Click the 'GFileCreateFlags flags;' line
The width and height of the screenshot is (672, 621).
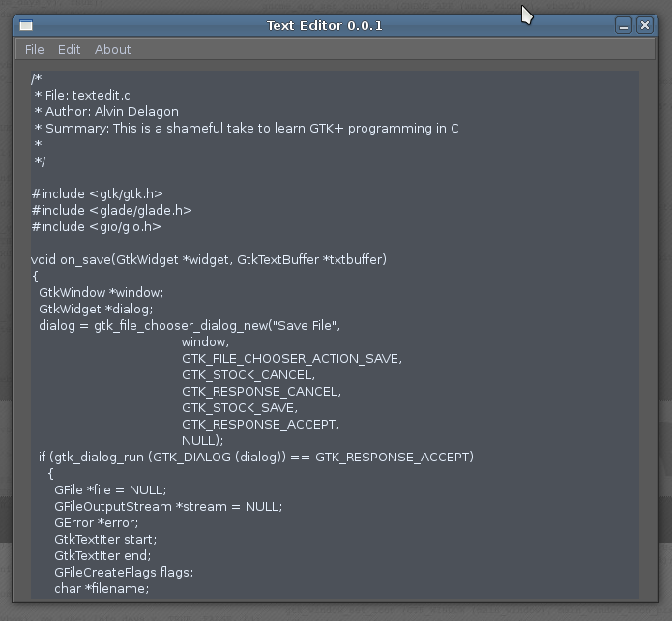click(124, 573)
